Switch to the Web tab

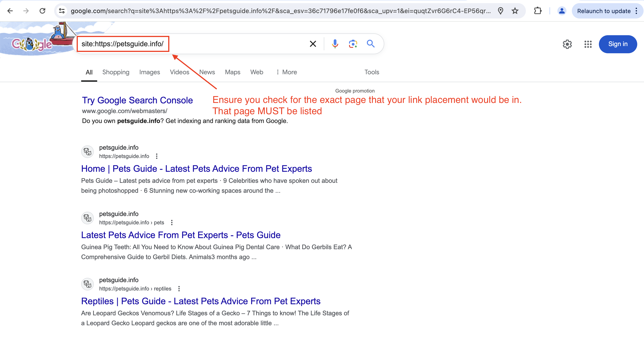click(x=257, y=72)
